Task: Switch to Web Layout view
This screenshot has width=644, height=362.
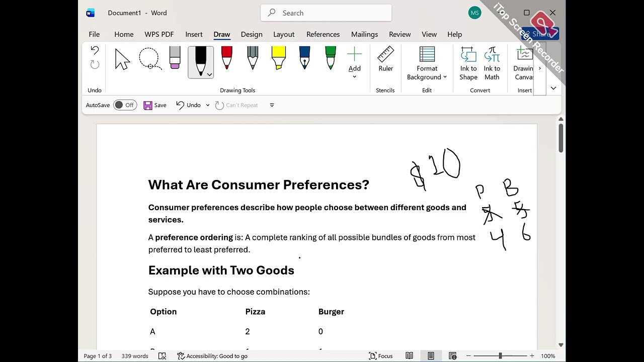Action: tap(453, 356)
